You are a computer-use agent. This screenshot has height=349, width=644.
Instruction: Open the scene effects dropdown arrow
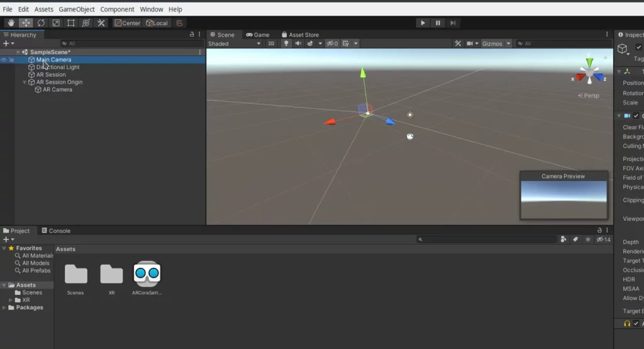tap(320, 43)
